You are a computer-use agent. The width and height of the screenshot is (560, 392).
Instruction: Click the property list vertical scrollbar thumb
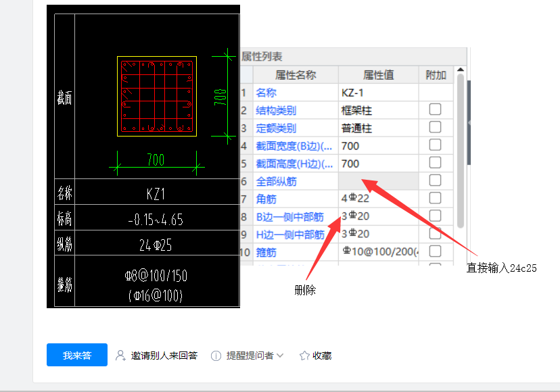[x=461, y=151]
